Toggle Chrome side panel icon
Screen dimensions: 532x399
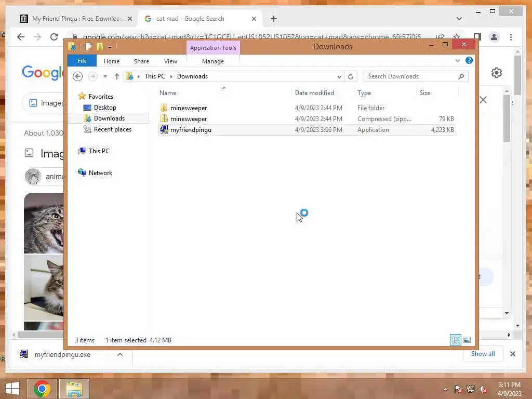click(x=477, y=37)
